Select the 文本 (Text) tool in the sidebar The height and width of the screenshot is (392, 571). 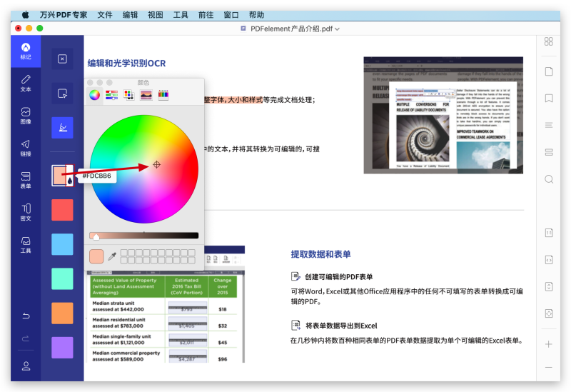[x=26, y=83]
